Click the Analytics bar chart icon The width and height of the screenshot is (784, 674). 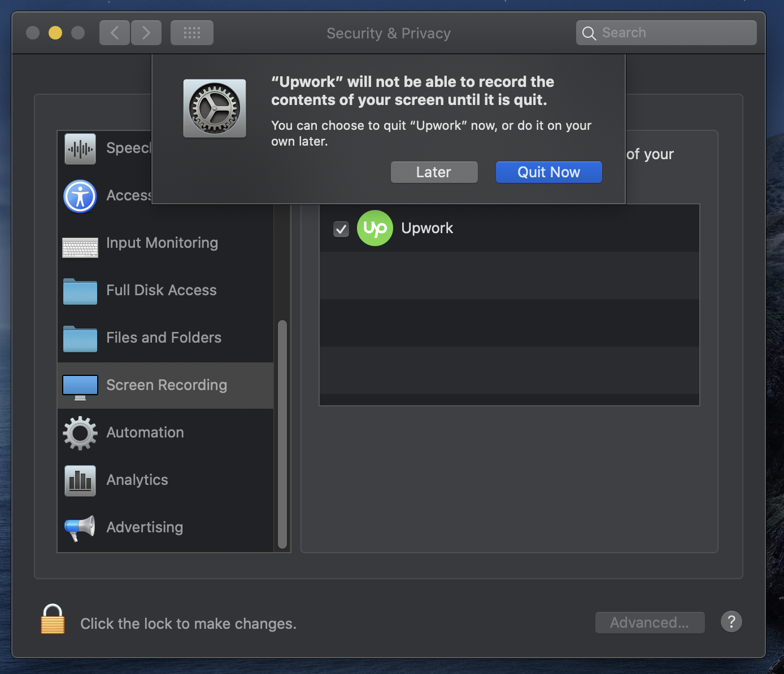coord(80,480)
